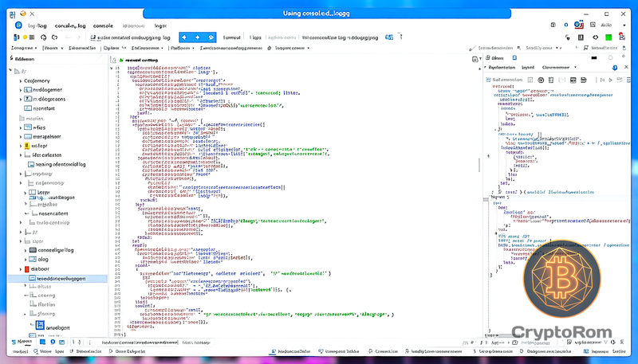Click the circled target icon in right panel toolbar

[x=541, y=80]
